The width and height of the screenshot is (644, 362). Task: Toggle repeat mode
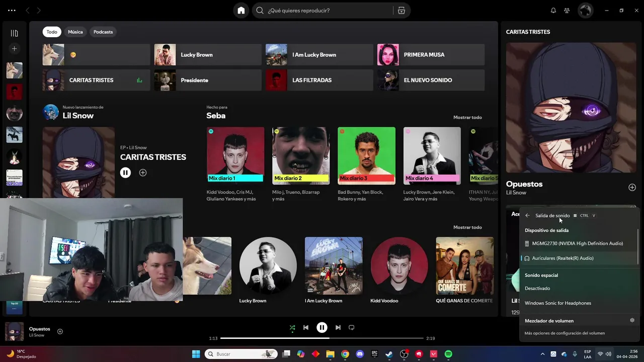352,327
